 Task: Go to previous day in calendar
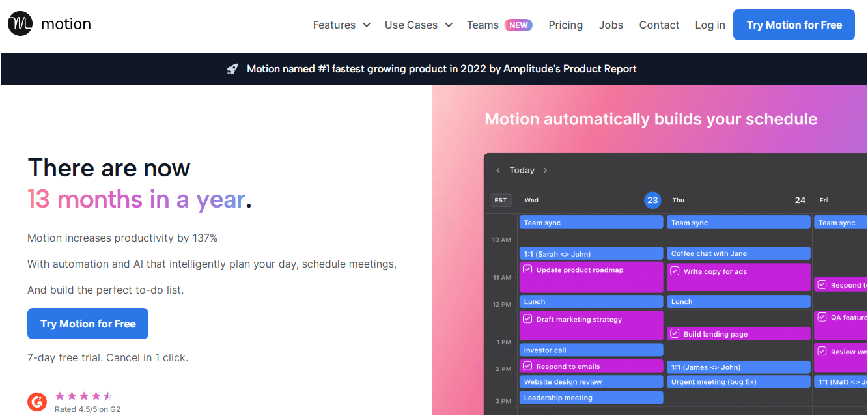498,170
